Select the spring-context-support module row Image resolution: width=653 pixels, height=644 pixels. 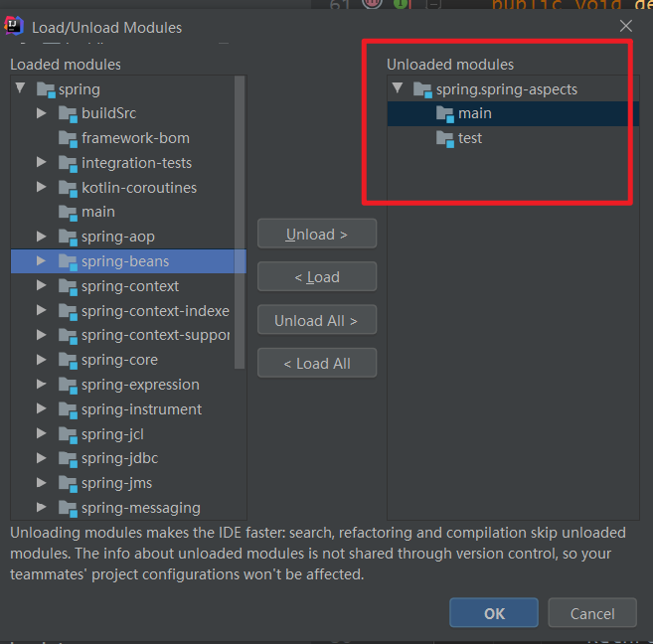[x=128, y=335]
